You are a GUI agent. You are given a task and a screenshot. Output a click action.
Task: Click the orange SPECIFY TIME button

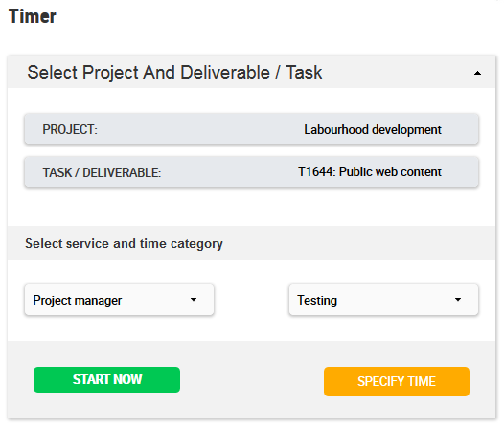click(x=397, y=381)
